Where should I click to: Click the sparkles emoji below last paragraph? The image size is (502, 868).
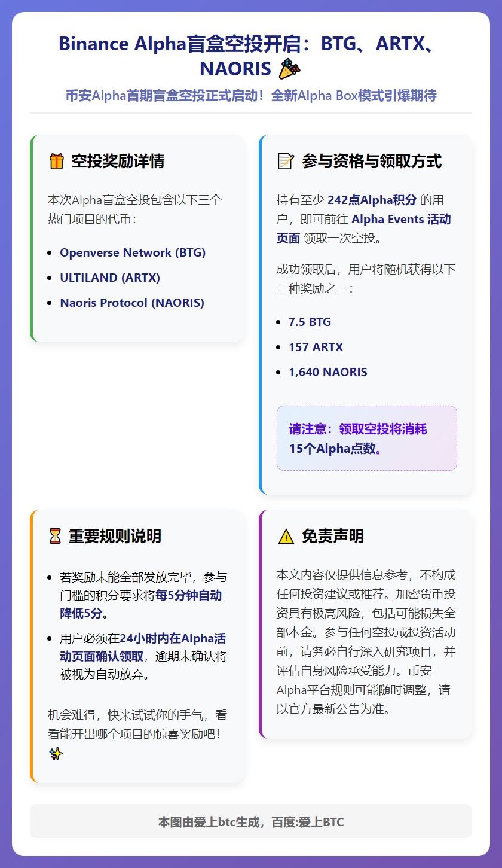56,754
